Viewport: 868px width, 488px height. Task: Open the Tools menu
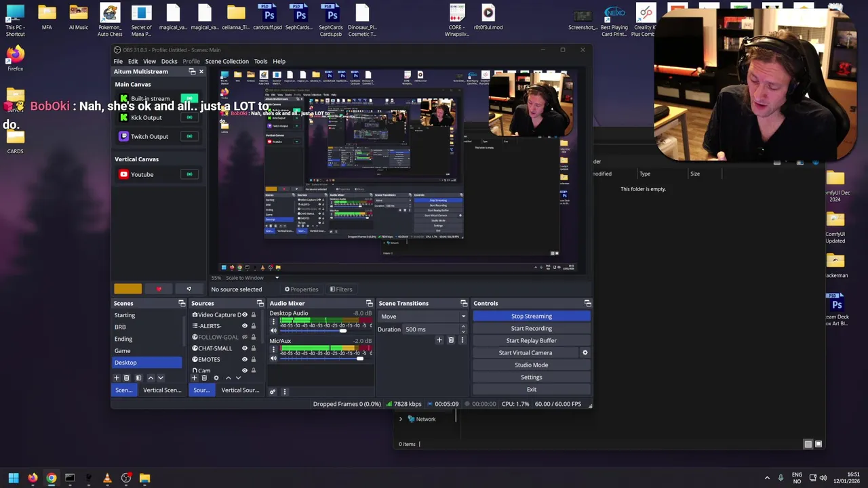point(260,61)
